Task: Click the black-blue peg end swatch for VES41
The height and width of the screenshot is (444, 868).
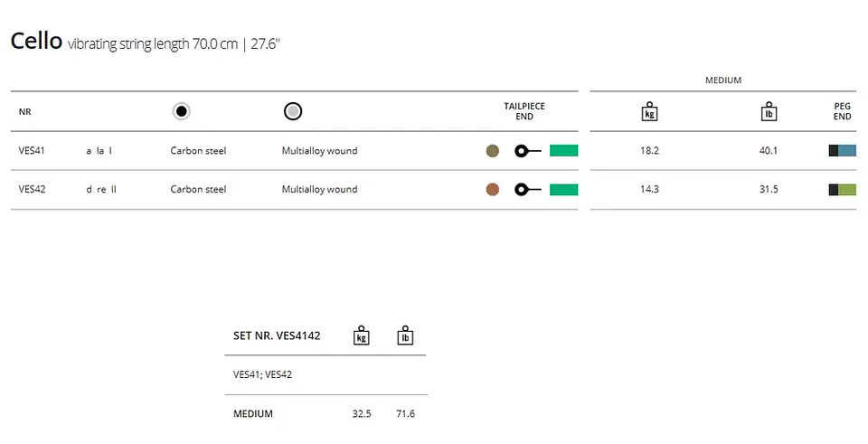Action: (843, 151)
